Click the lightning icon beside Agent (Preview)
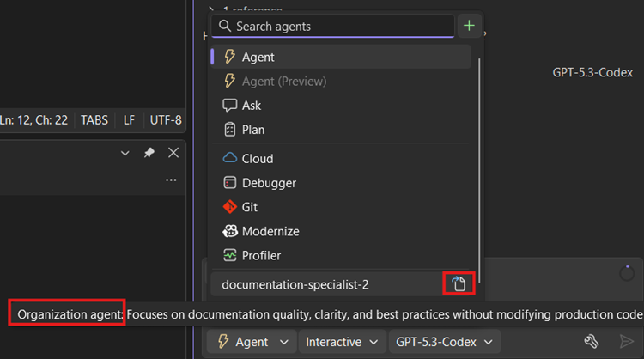The width and height of the screenshot is (644, 359). point(229,81)
